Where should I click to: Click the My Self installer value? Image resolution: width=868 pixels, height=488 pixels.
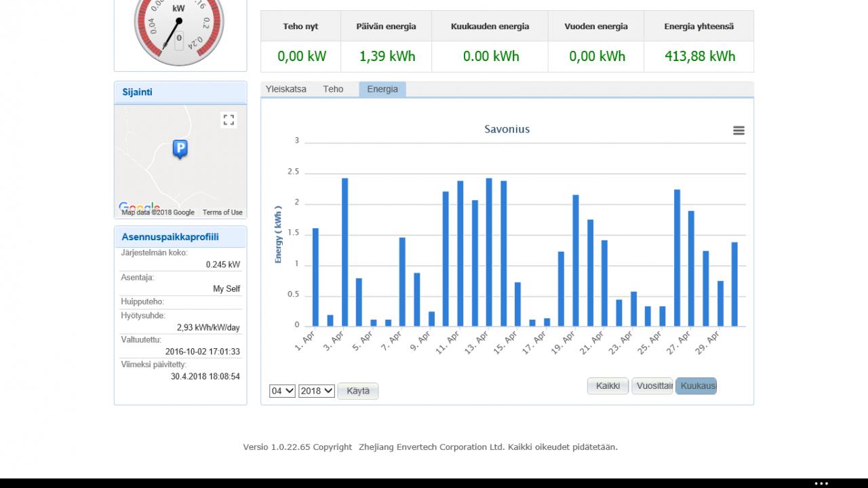coord(226,288)
